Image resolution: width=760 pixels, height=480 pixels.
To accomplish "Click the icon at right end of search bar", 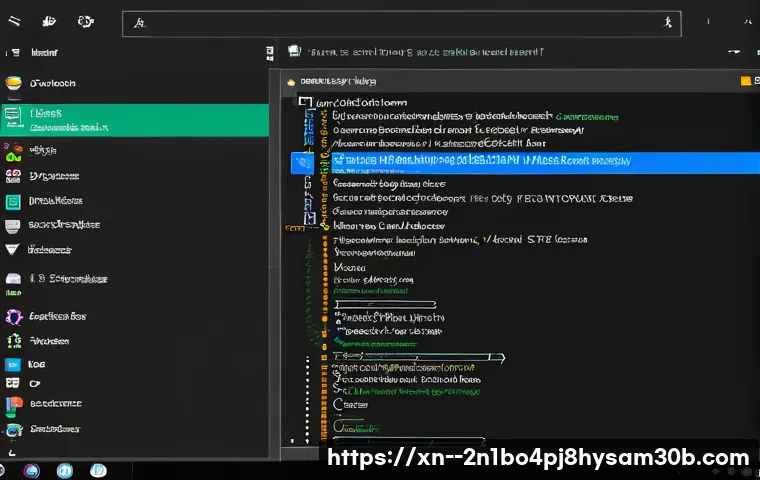I will [667, 22].
